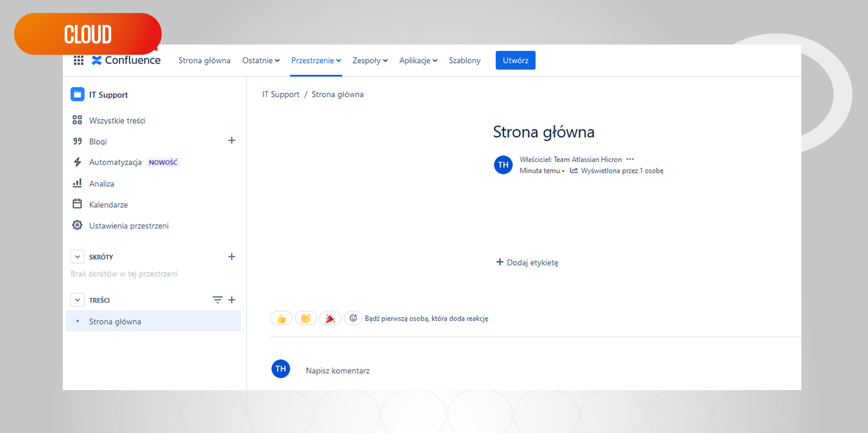Click Wyświetlona przez 1 osobę link
The image size is (868, 433).
(x=622, y=170)
